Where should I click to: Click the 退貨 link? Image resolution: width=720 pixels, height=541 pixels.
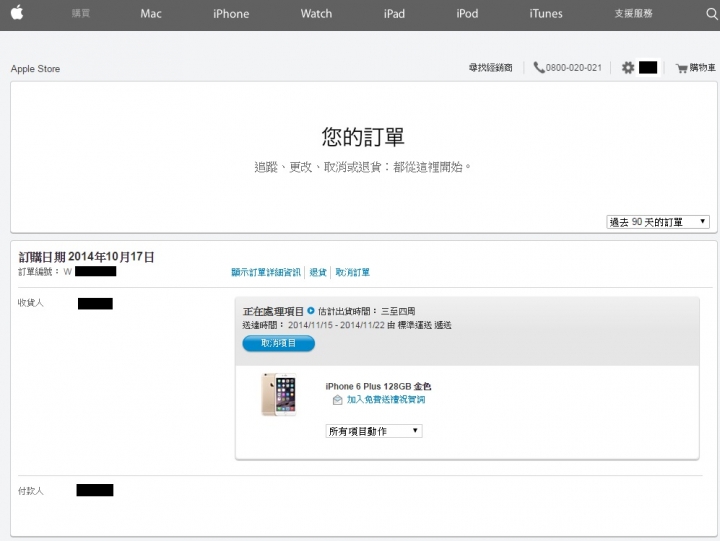[x=318, y=272]
